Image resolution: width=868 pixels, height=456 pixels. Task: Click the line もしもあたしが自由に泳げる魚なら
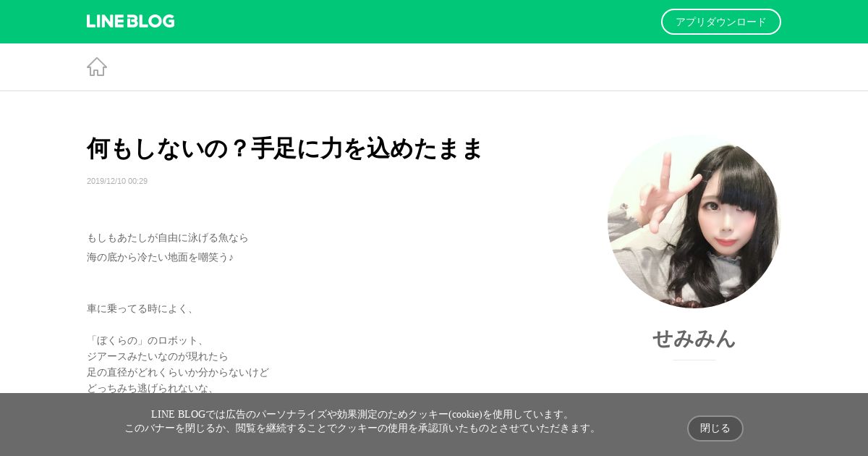tap(168, 237)
